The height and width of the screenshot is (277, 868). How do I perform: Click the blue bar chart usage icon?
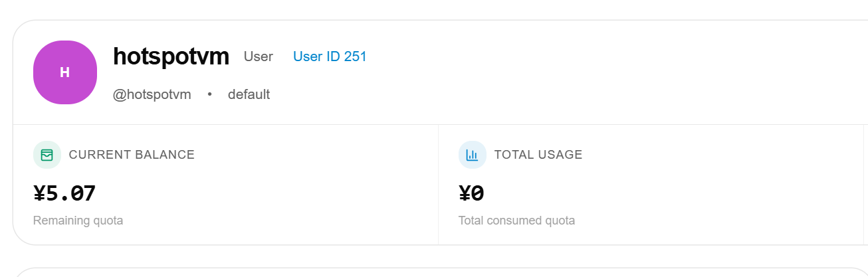pos(472,155)
